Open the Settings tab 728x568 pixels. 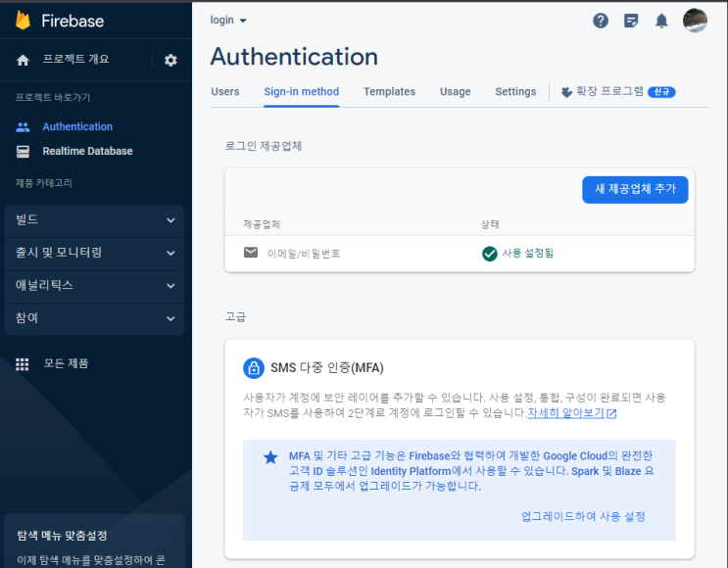515,92
